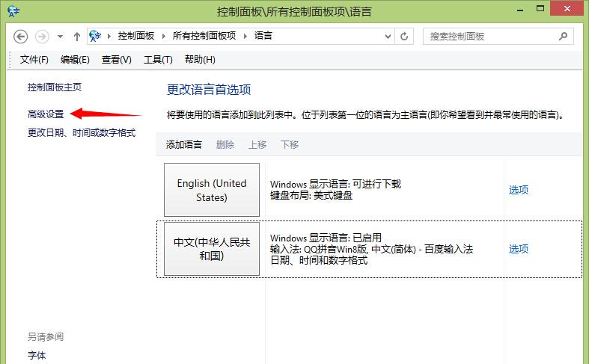Close the 语言 control panel window
Image resolution: width=589 pixels, height=364 pixels.
pyautogui.click(x=567, y=8)
